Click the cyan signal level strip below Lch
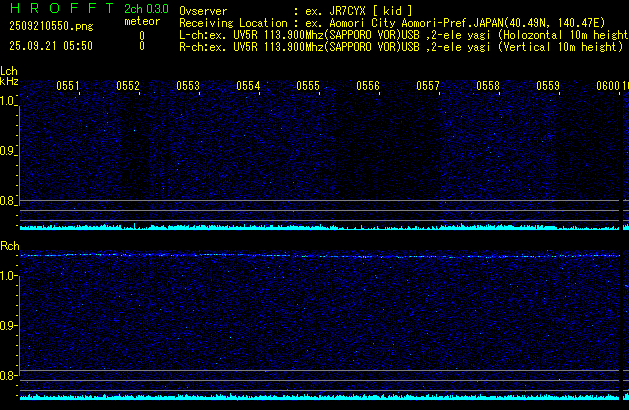This screenshot has width=629, height=410. click(x=320, y=227)
